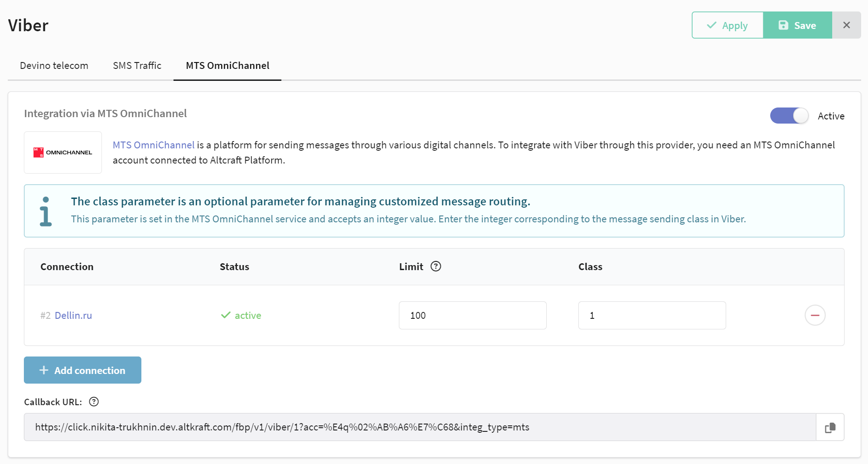Edit the Limit field with 100

tap(472, 316)
